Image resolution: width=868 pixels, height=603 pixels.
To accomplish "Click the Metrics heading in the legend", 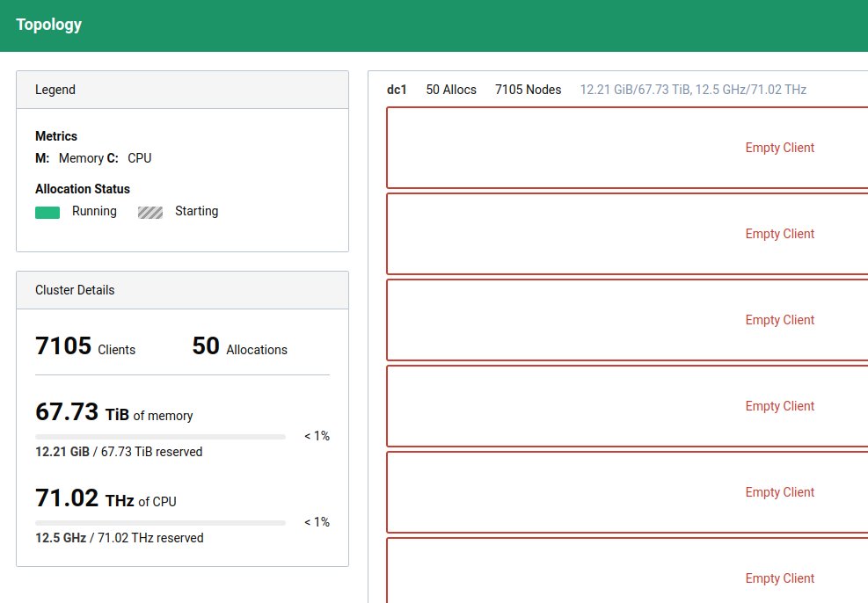I will (56, 136).
